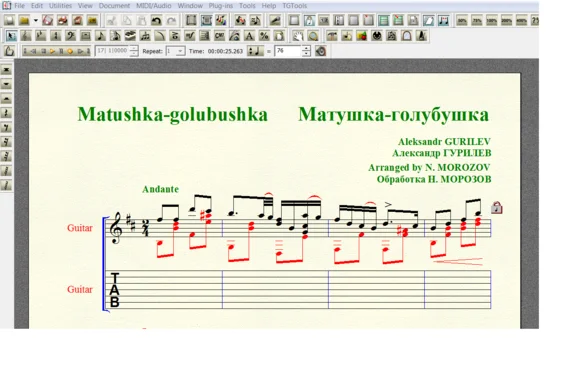Open the Edit menu

[x=37, y=6]
